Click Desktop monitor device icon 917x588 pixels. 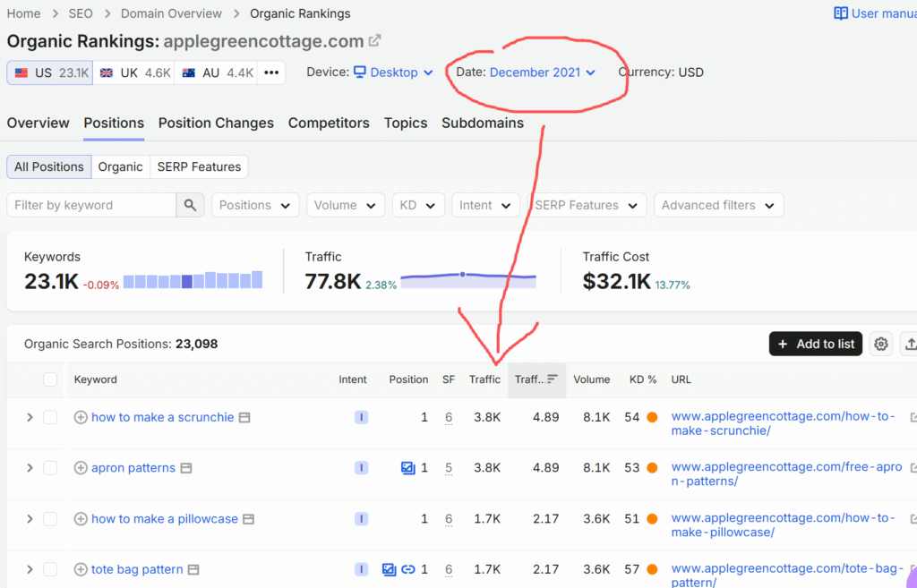(360, 72)
